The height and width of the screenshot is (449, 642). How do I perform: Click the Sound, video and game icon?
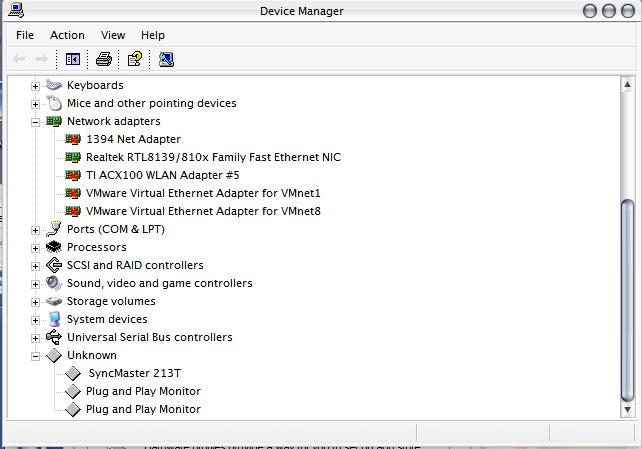(54, 283)
